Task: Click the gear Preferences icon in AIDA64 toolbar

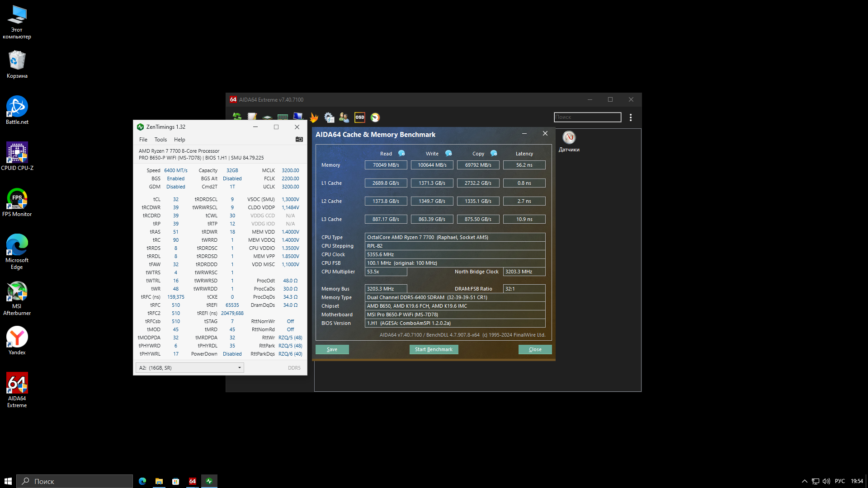Action: click(329, 117)
